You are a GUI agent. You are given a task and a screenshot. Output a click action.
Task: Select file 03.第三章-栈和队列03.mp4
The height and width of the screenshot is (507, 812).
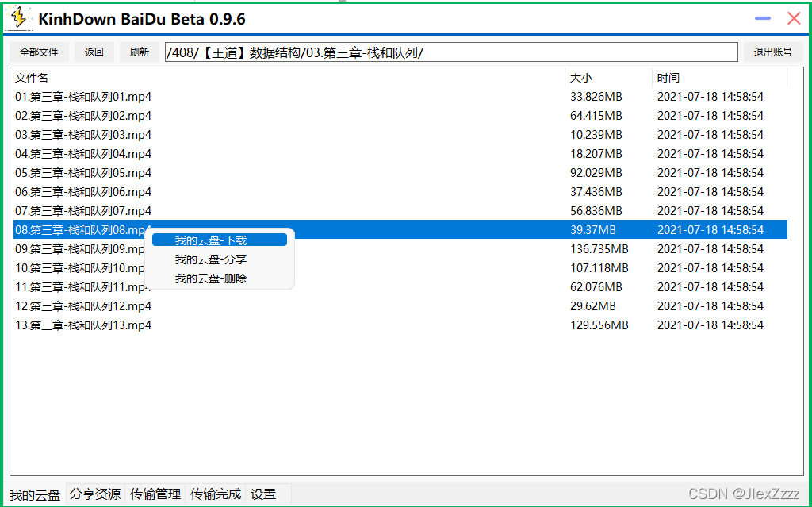83,135
